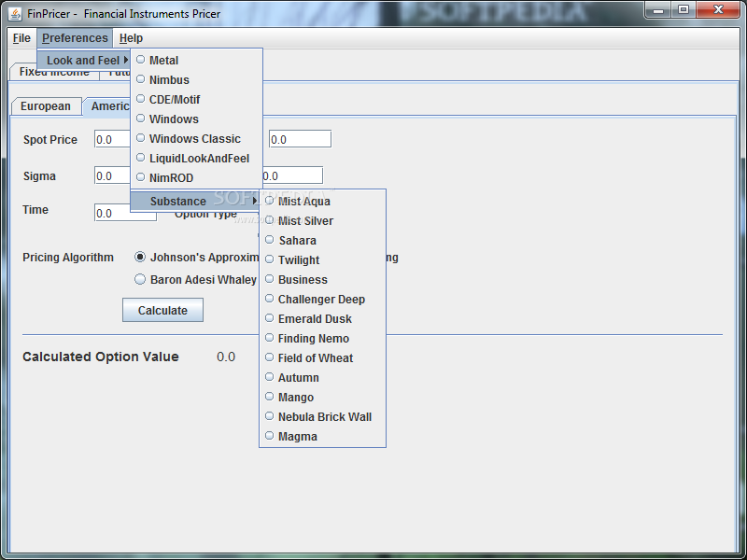
Task: Select Baron Adesi Whaley pricing algorithm
Action: 196,279
